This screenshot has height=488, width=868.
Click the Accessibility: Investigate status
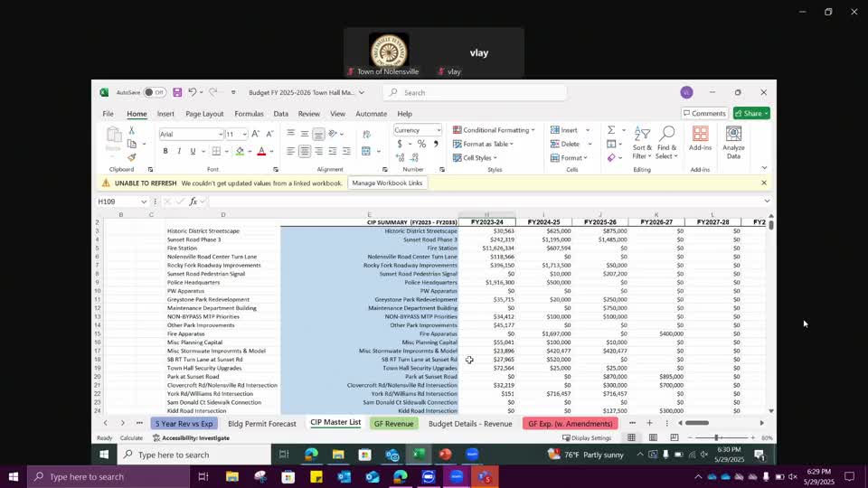tap(192, 437)
